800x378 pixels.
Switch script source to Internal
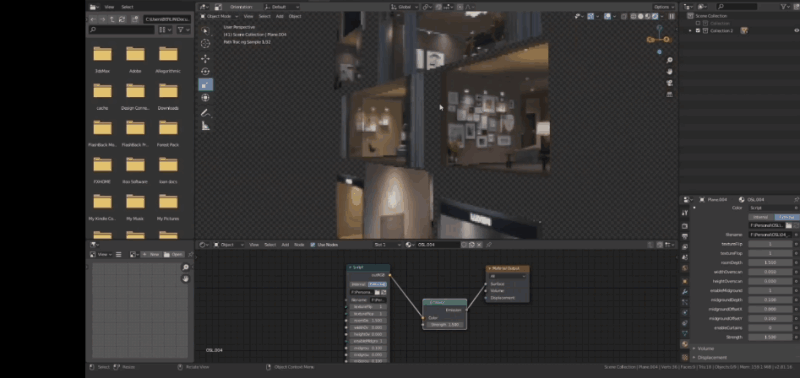tap(760, 217)
